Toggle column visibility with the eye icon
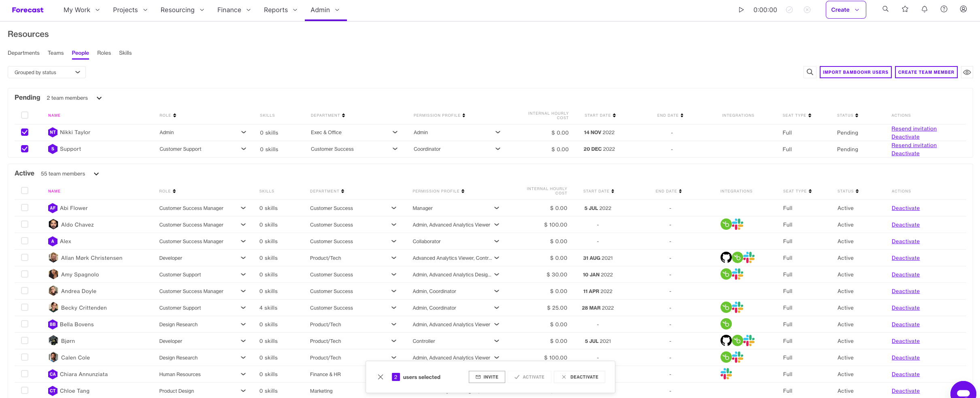 pyautogui.click(x=967, y=72)
